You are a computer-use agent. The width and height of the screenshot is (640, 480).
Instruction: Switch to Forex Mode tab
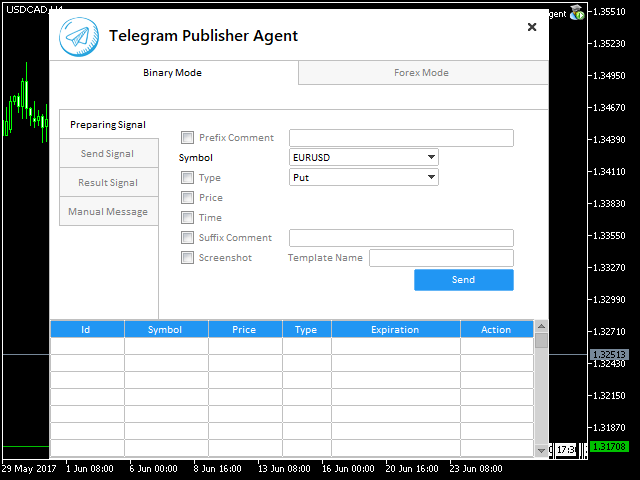pyautogui.click(x=422, y=73)
